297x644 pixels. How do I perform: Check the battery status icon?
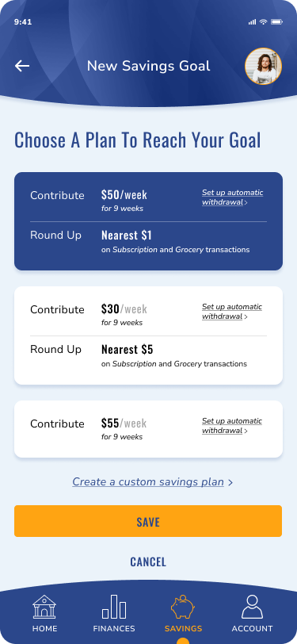click(276, 21)
